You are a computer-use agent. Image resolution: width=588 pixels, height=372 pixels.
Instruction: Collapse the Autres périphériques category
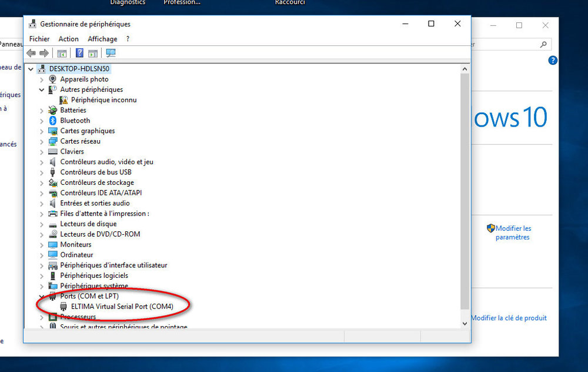pyautogui.click(x=42, y=89)
